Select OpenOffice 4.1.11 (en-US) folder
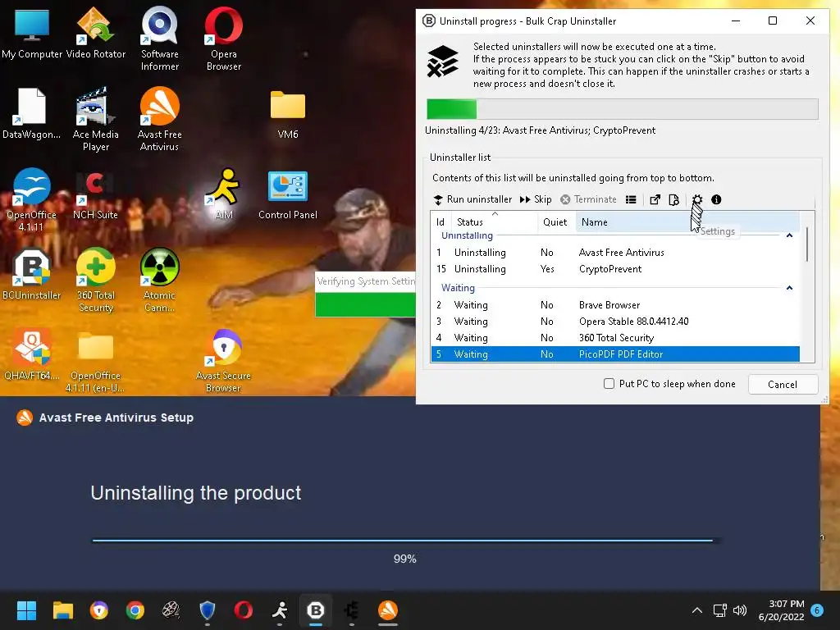Screen dimensions: 840x630 click(x=95, y=362)
